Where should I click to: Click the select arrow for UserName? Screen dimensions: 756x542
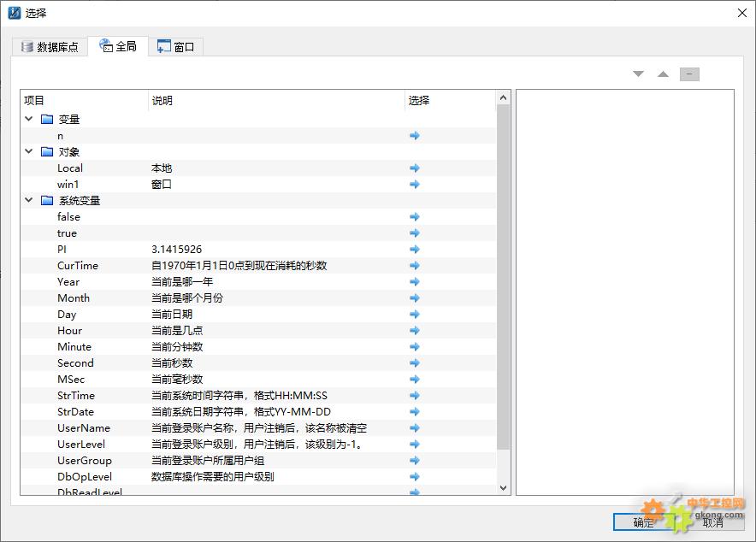coord(415,428)
